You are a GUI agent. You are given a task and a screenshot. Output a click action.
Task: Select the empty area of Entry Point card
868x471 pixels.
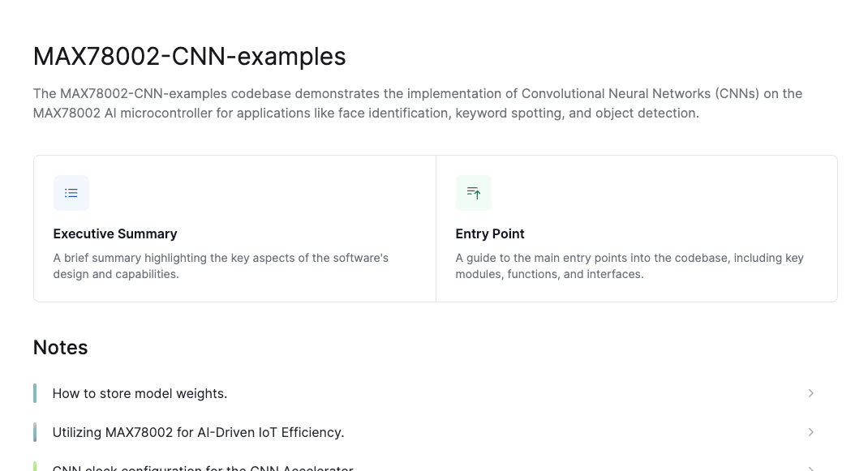[664, 193]
